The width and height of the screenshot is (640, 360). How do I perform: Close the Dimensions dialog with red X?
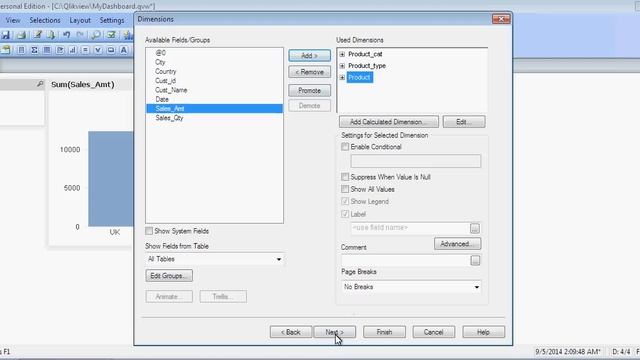[x=501, y=19]
